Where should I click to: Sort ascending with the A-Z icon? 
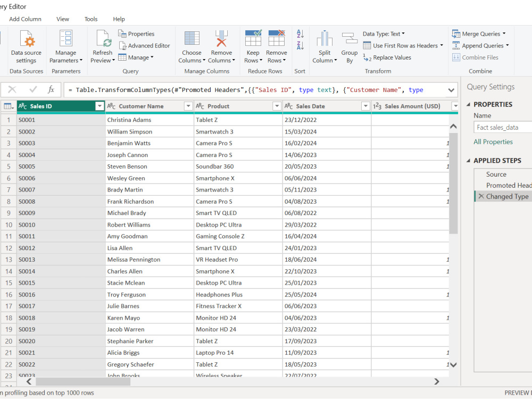[300, 34]
